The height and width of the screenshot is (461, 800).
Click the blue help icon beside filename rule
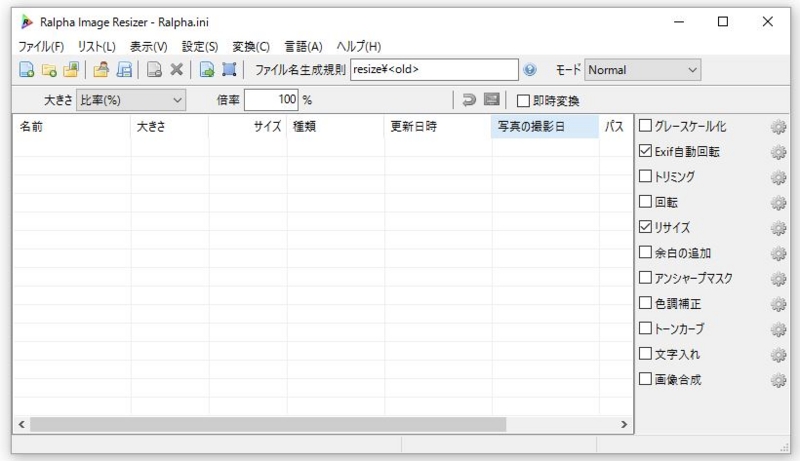530,69
